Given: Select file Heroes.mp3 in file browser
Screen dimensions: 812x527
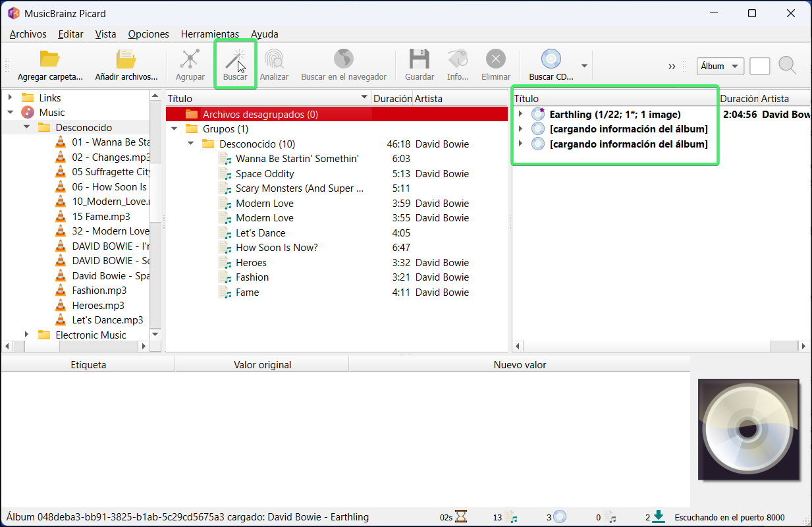Looking at the screenshot, I should tap(98, 305).
